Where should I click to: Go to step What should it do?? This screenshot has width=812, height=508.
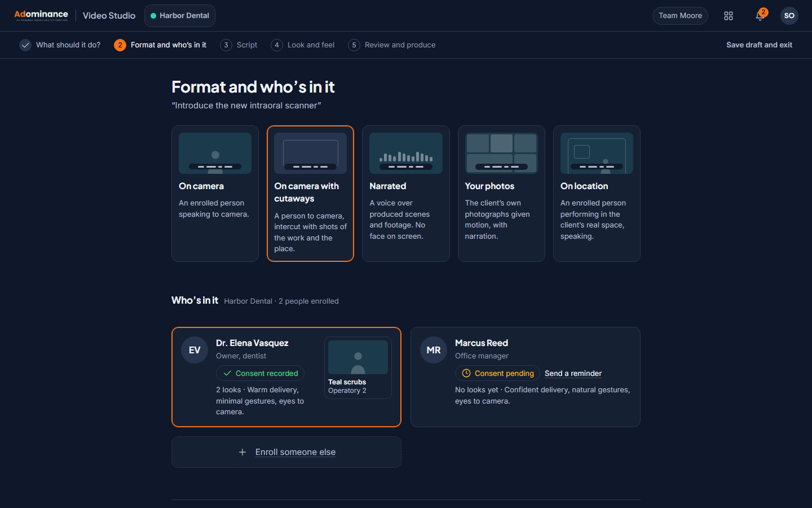tap(60, 45)
